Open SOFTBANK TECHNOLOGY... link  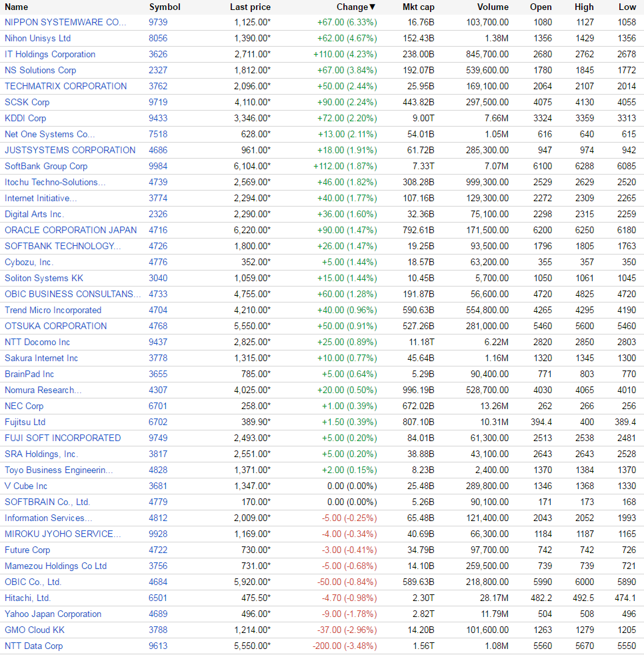pos(63,246)
